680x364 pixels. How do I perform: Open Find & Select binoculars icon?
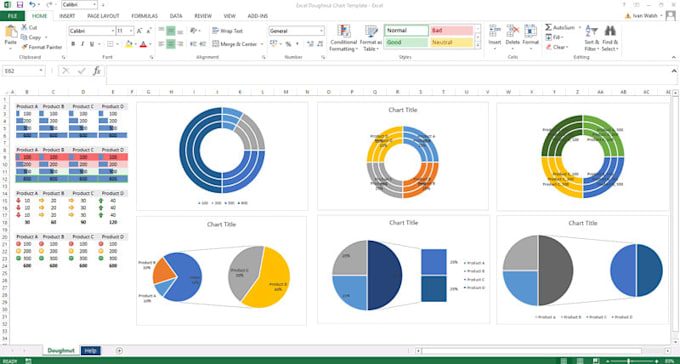(610, 31)
